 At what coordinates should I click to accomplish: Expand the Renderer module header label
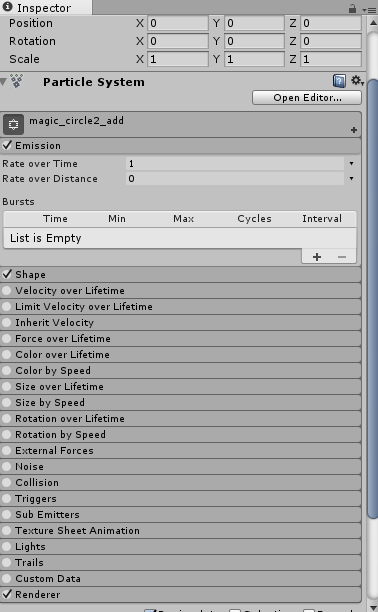coord(37,594)
